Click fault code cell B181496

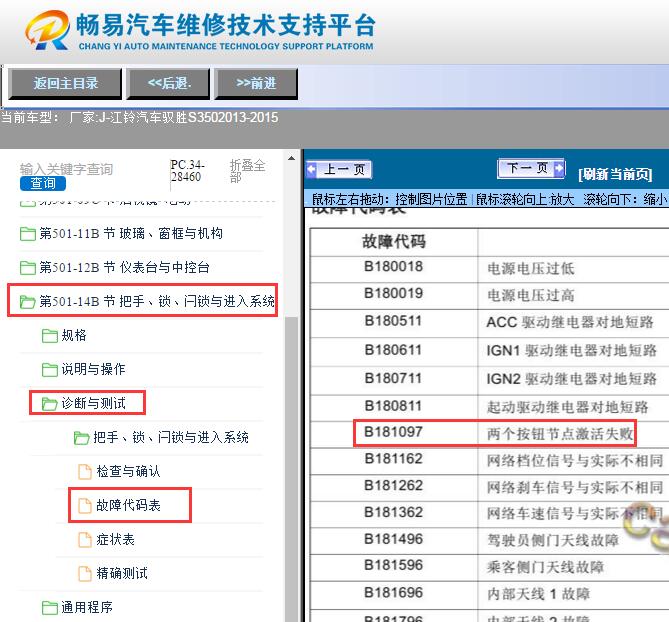click(x=393, y=540)
